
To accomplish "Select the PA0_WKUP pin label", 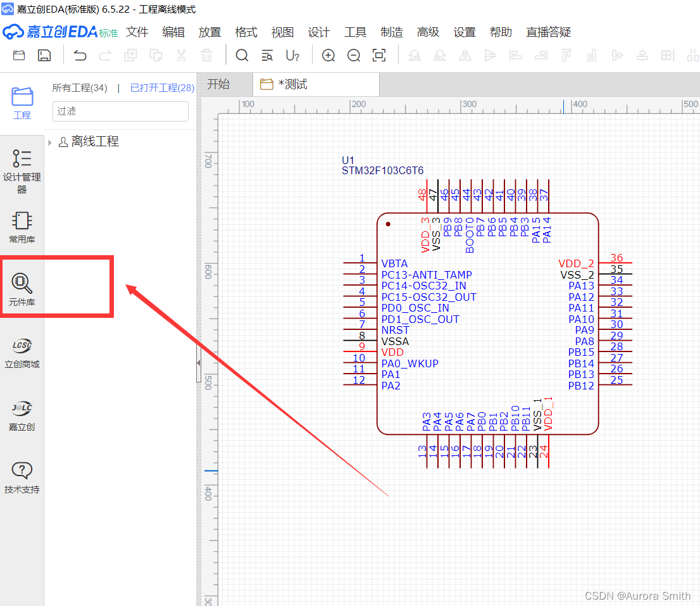I will pos(410,363).
